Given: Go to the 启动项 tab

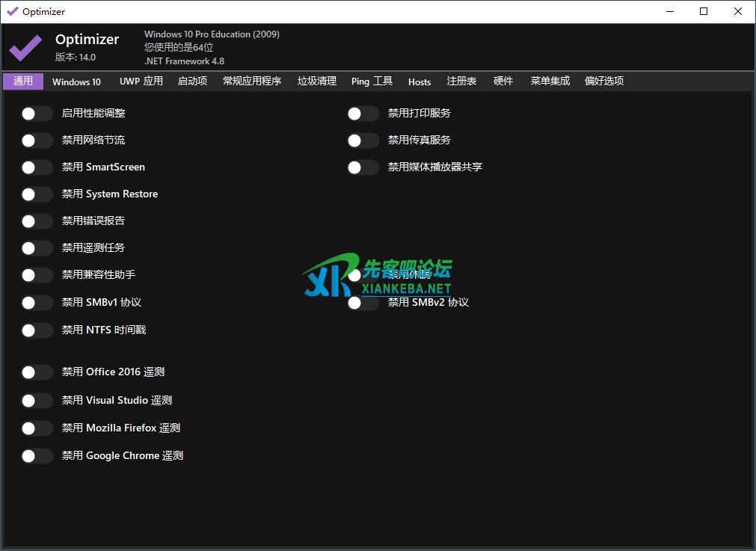Looking at the screenshot, I should 192,81.
